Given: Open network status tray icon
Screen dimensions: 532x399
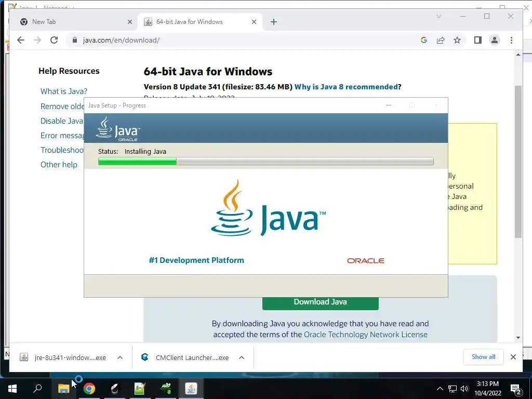Looking at the screenshot, I should 453,389.
